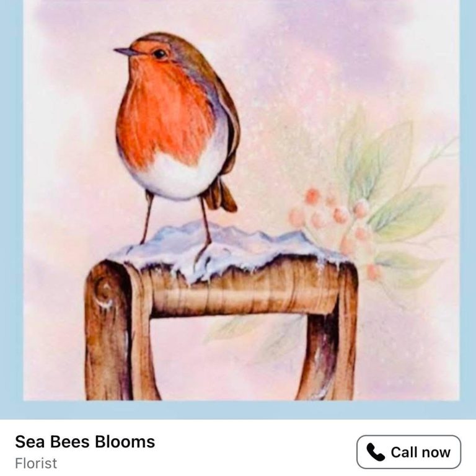Select the light blue frame bottom border
The width and height of the screenshot is (476, 476).
click(238, 410)
